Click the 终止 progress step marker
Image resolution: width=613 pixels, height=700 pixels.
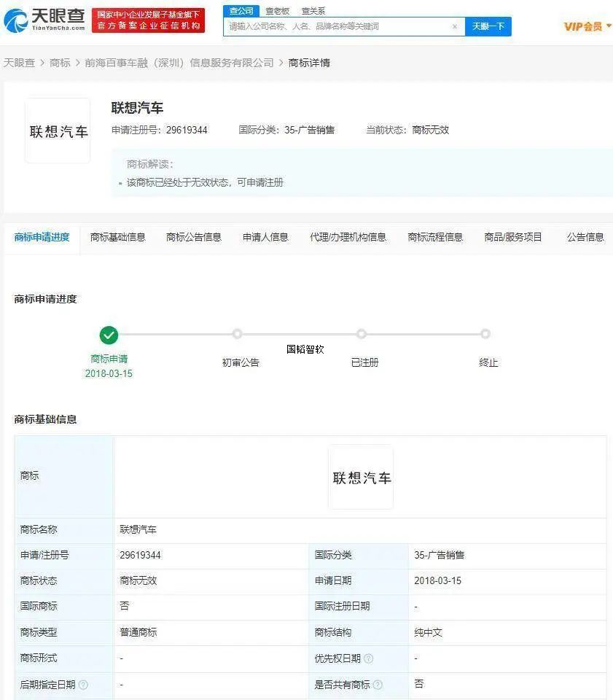pyautogui.click(x=485, y=334)
